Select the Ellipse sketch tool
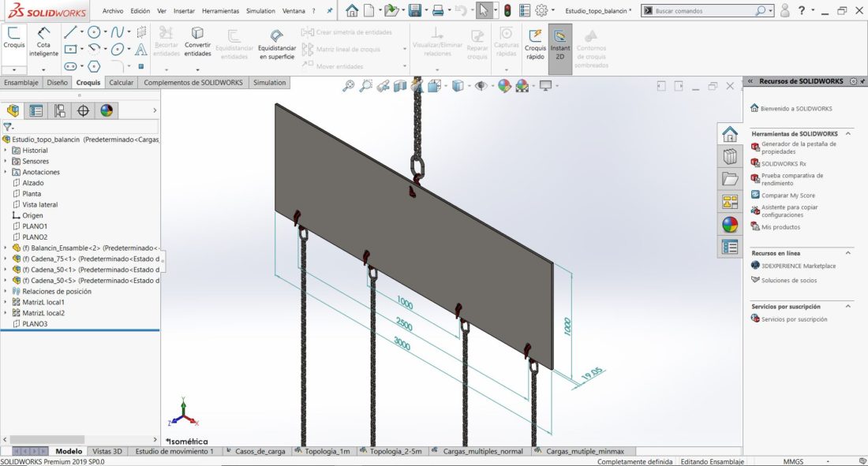 [117, 49]
